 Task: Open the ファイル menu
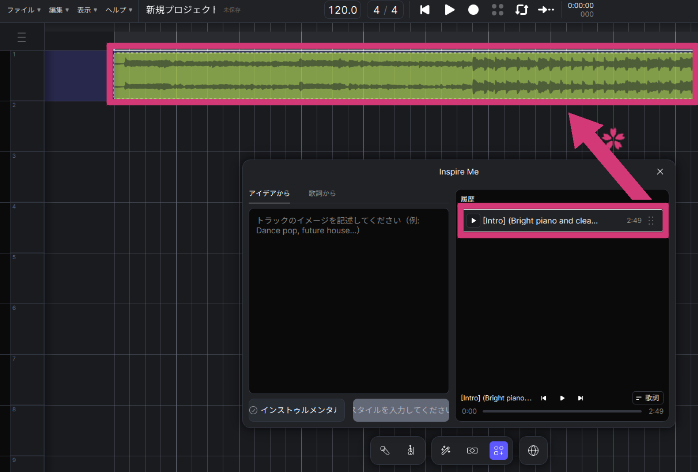(21, 10)
